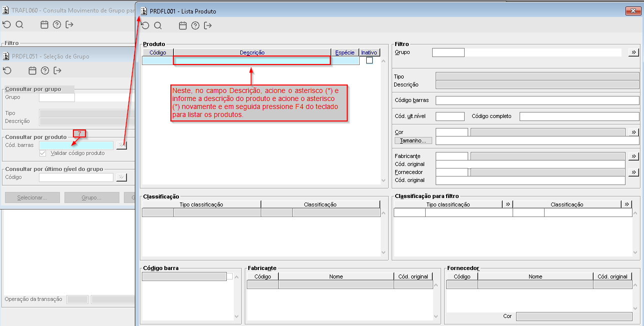Open help icon in TRAFL060 window toolbar
The width and height of the screenshot is (644, 326).
tap(57, 24)
